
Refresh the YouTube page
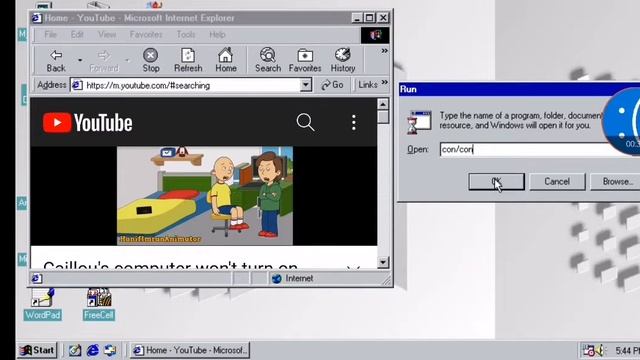coord(188,60)
